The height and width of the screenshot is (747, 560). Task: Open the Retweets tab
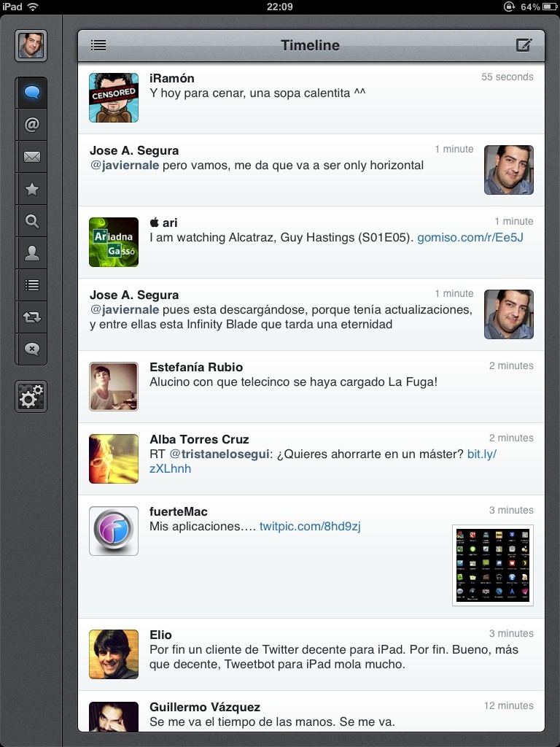(x=31, y=317)
